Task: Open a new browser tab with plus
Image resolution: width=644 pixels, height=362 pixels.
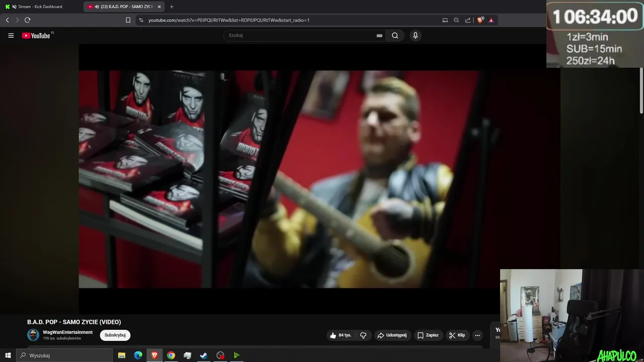Action: pyautogui.click(x=172, y=7)
